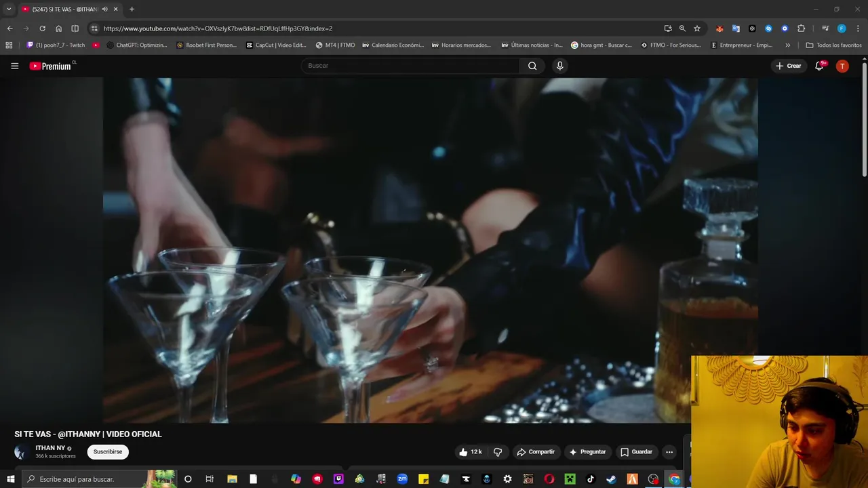Open Google Translate extension icon
Image resolution: width=868 pixels, height=488 pixels.
click(736, 28)
